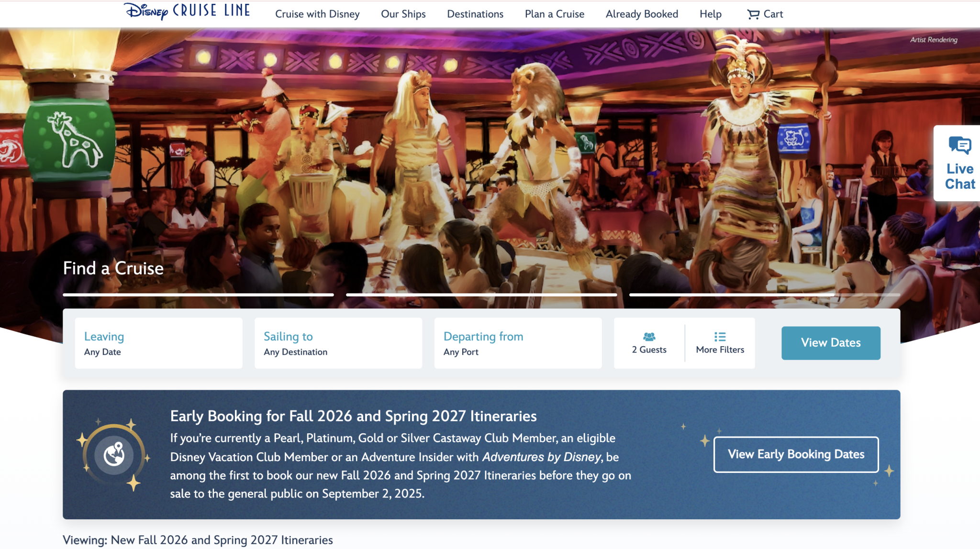Image resolution: width=980 pixels, height=549 pixels.
Task: Open Cruise with Disney menu
Action: point(317,14)
